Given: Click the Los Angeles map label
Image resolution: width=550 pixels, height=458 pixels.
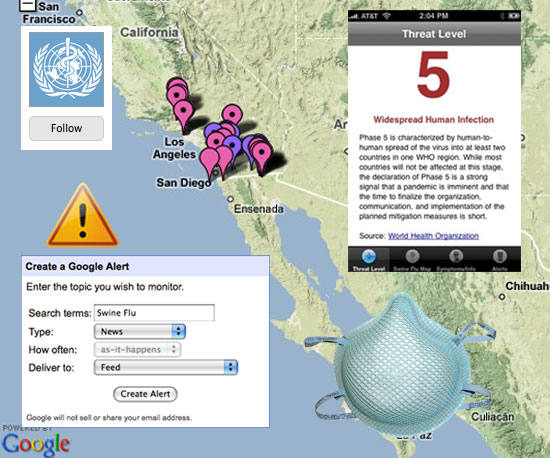Looking at the screenshot, I should (174, 148).
